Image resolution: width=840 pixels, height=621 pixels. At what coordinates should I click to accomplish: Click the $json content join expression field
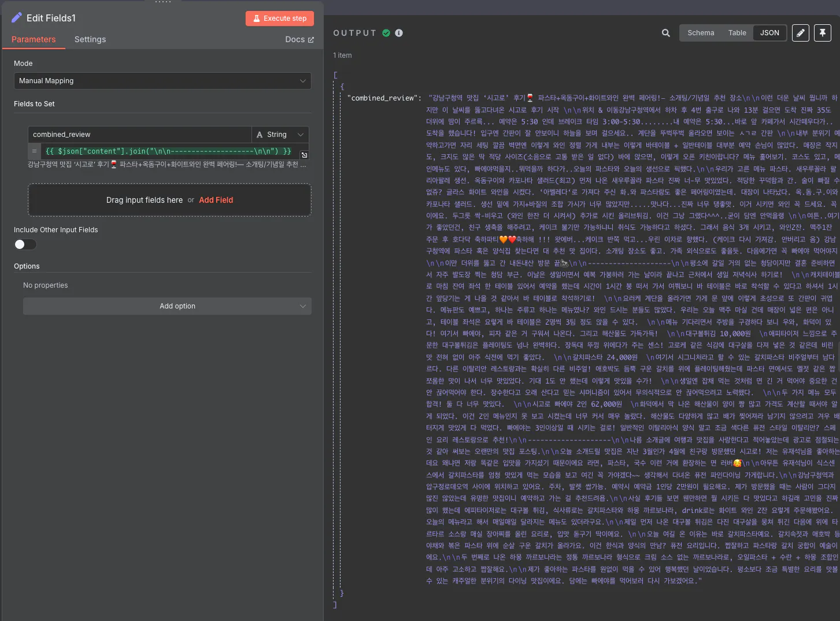point(169,151)
